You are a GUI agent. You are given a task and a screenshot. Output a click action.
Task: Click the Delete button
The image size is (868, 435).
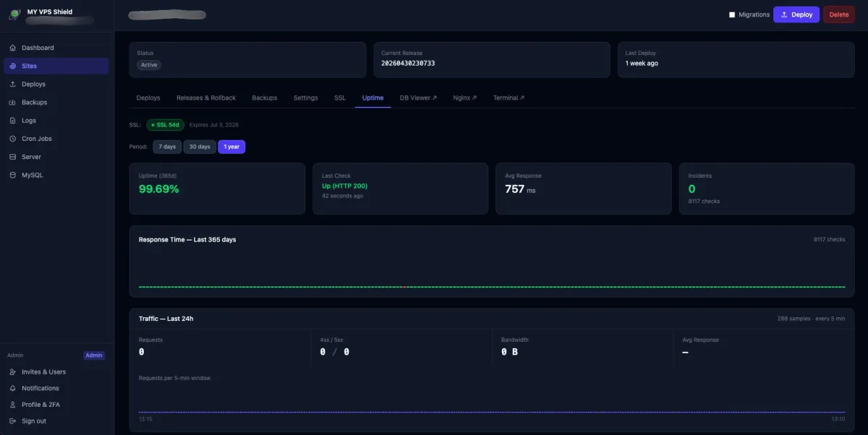pos(839,14)
